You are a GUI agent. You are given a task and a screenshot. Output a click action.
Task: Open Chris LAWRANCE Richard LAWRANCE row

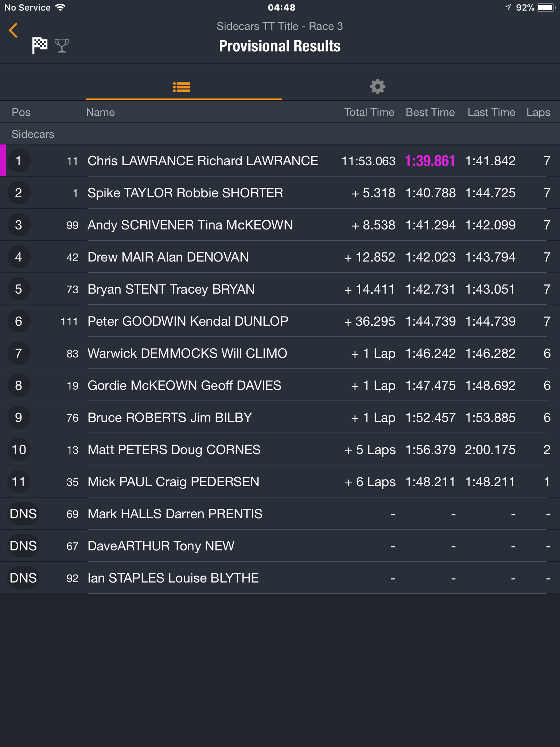click(280, 161)
